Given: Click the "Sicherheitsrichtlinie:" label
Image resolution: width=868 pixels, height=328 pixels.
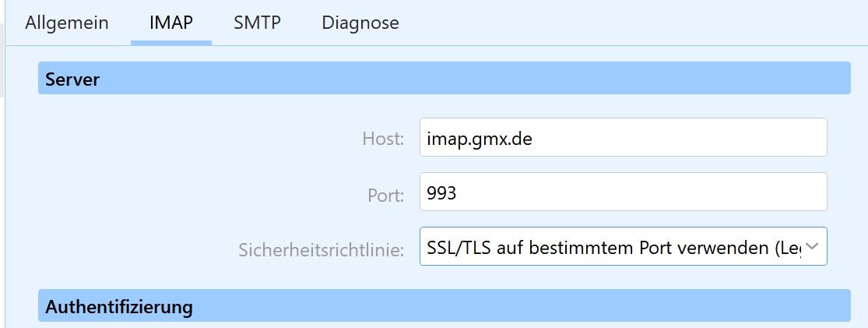Looking at the screenshot, I should pyautogui.click(x=321, y=250).
